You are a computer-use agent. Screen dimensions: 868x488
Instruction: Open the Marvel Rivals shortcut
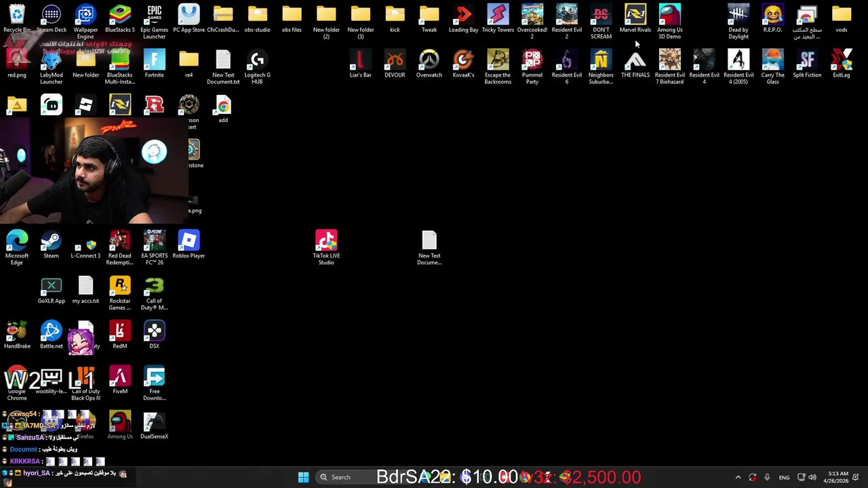pyautogui.click(x=635, y=18)
